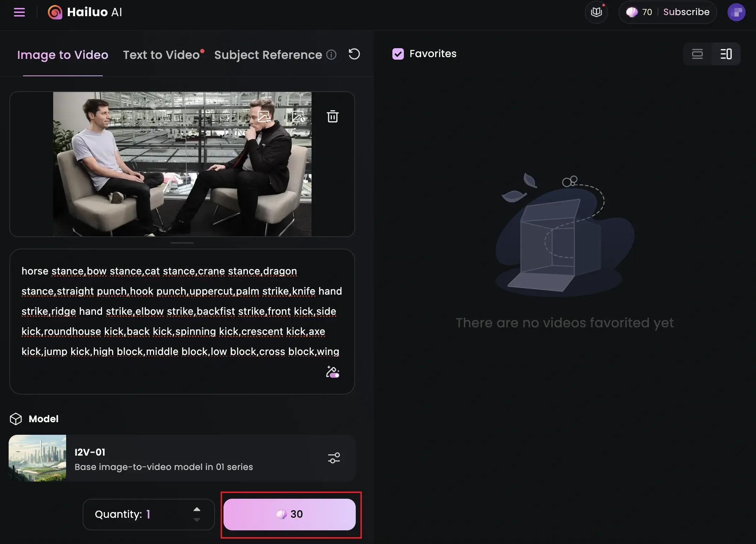Image resolution: width=756 pixels, height=544 pixels.
Task: Click the reset arrow beside Subject Reference
Action: pyautogui.click(x=354, y=54)
